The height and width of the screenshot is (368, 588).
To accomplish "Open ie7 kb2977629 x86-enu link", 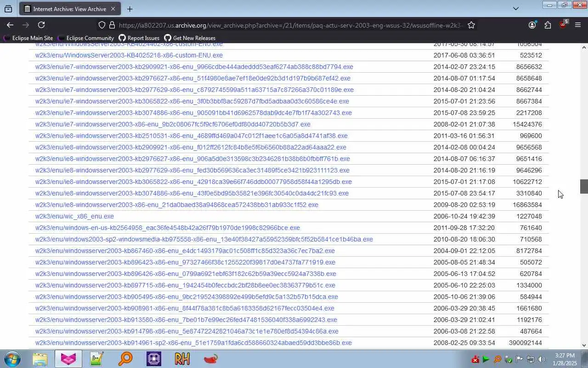I will click(x=194, y=90).
